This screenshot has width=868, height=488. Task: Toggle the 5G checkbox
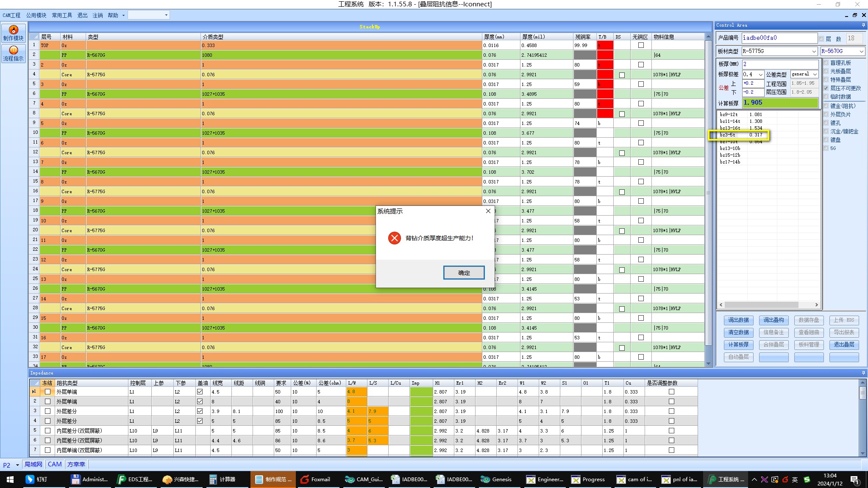(826, 148)
